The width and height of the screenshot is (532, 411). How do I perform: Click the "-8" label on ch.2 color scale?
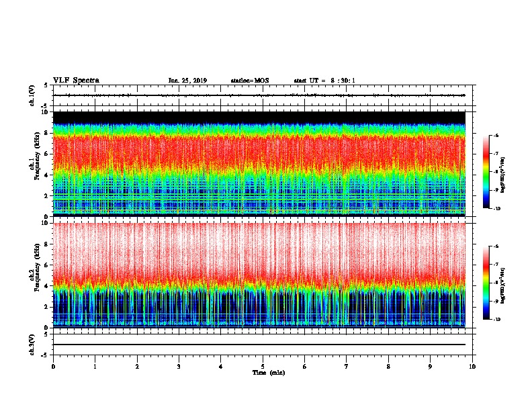click(x=496, y=283)
